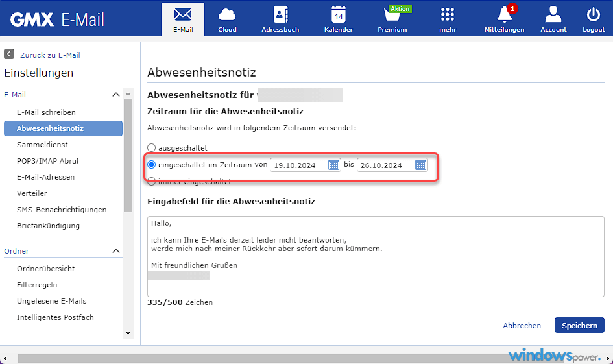Open Sammeldienst settings
Viewport: 613px width, 364px height.
pos(42,145)
